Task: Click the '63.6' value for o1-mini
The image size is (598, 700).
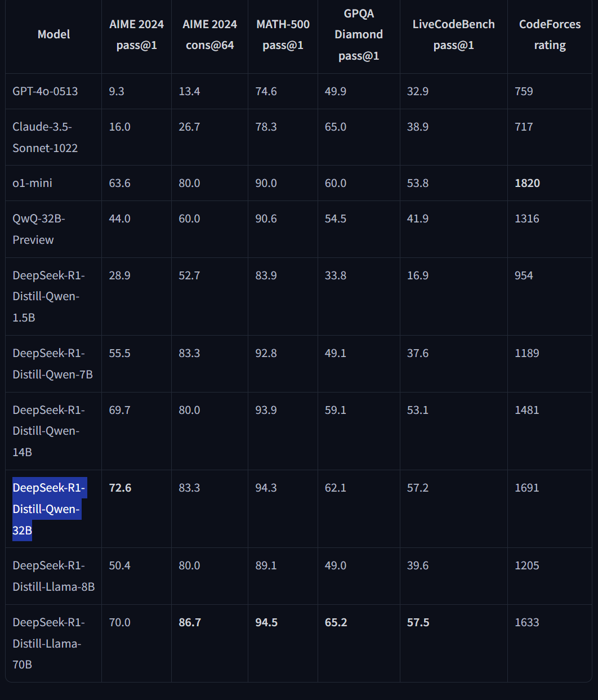Action: coord(119,183)
